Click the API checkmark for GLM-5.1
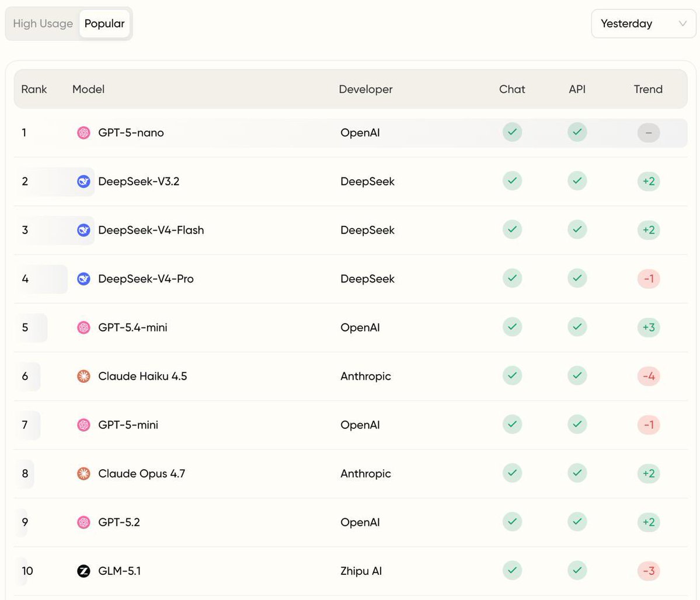The height and width of the screenshot is (600, 700). click(577, 570)
